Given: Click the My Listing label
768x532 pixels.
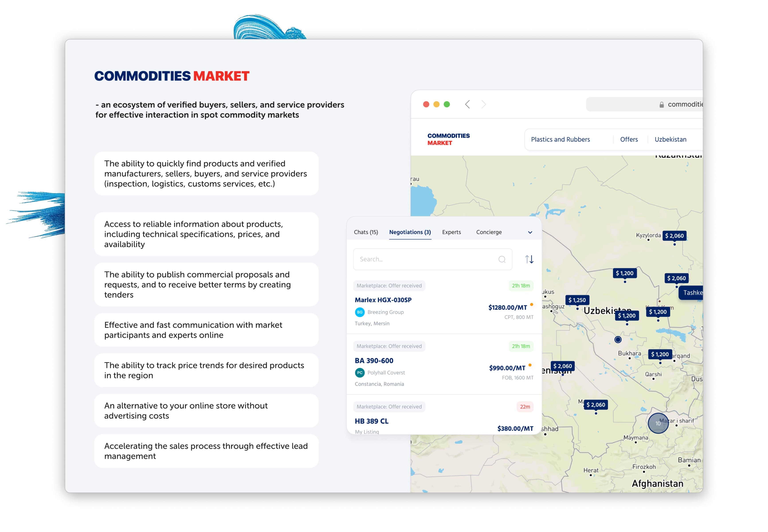Looking at the screenshot, I should [367, 432].
